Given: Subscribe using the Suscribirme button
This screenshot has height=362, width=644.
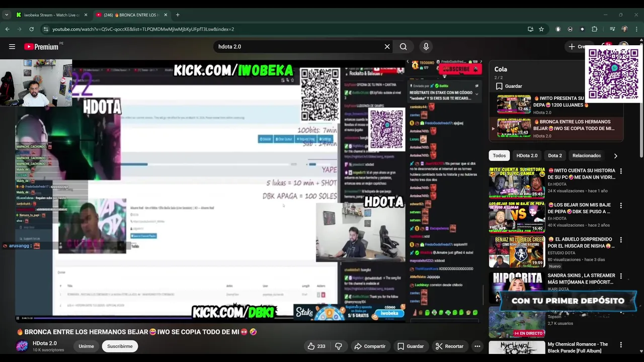Looking at the screenshot, I should click(120, 346).
